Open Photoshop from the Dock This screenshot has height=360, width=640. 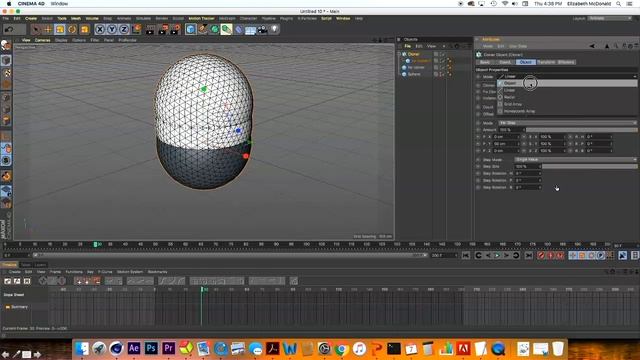coord(151,349)
